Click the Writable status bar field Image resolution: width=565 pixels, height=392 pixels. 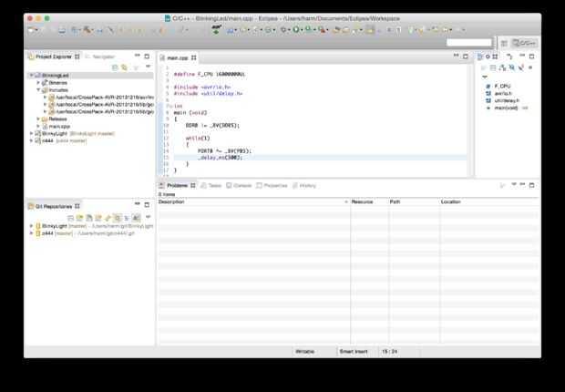305,352
